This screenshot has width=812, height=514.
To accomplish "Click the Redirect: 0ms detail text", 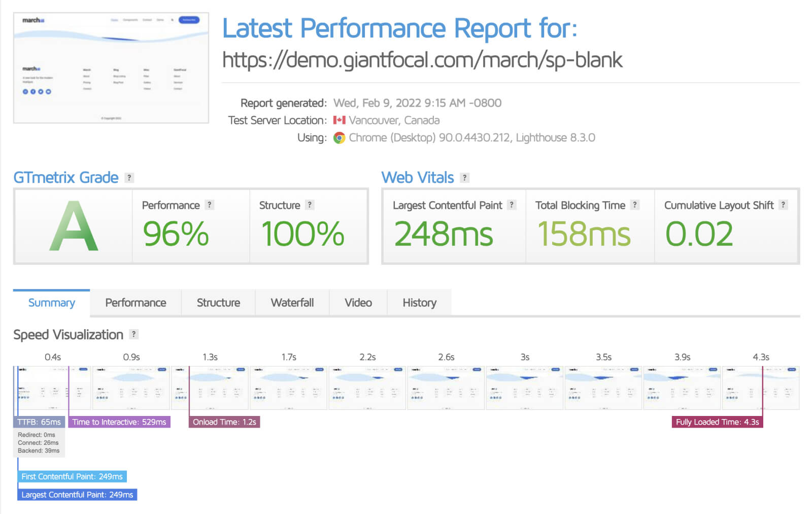I will click(37, 435).
